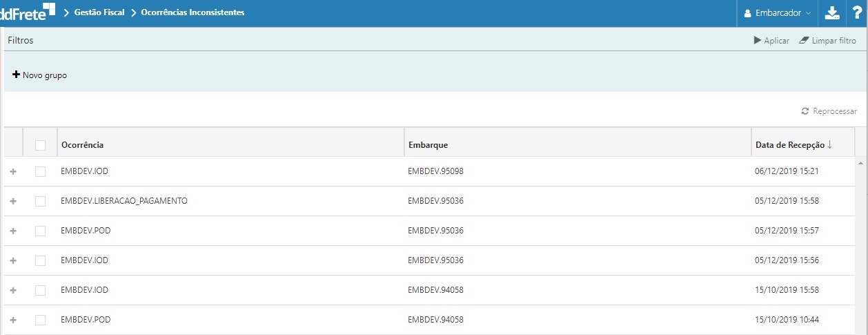The width and height of the screenshot is (868, 335).
Task: Check the box for EMBDEV.LIBERACAO_PAGAMENTO row
Action: tap(40, 201)
